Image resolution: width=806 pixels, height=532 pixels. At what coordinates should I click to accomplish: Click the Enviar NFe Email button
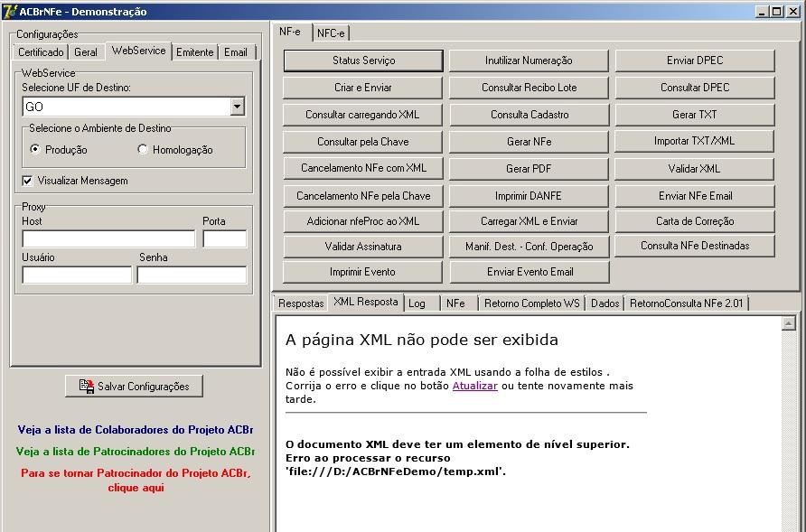[x=695, y=196]
